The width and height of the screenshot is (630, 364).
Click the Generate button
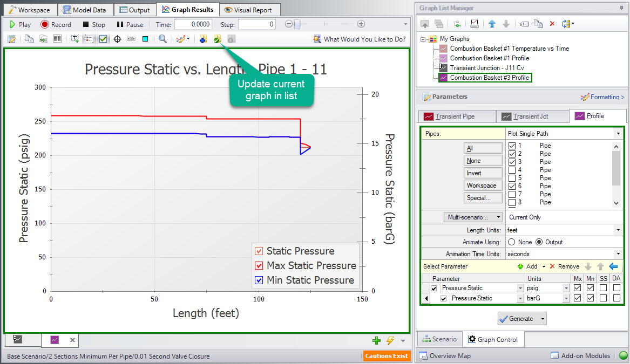pyautogui.click(x=516, y=319)
